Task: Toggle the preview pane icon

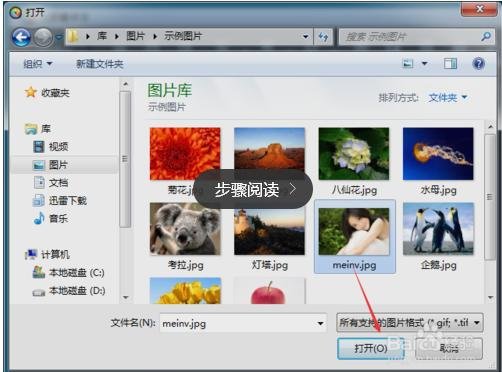Action: coord(450,63)
